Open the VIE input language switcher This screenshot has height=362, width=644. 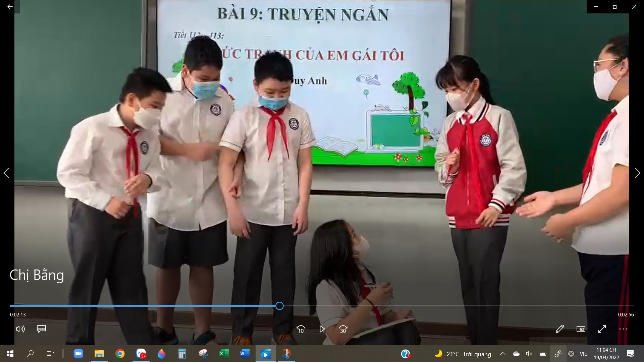click(x=583, y=354)
